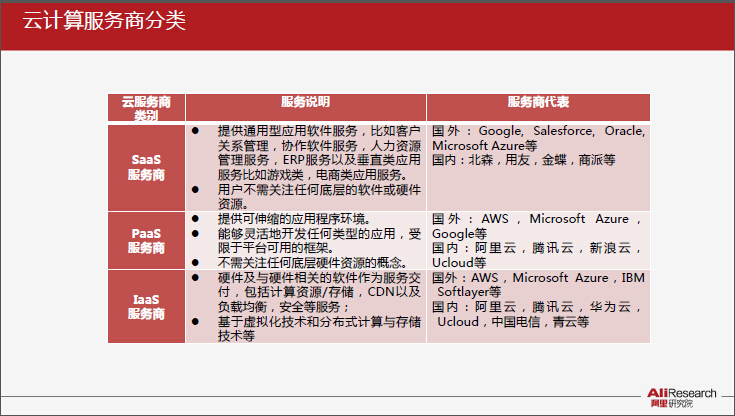Click the 阿里云，腾讯云，新浪云 providers line
Image resolution: width=735 pixels, height=416 pixels.
coord(538,247)
